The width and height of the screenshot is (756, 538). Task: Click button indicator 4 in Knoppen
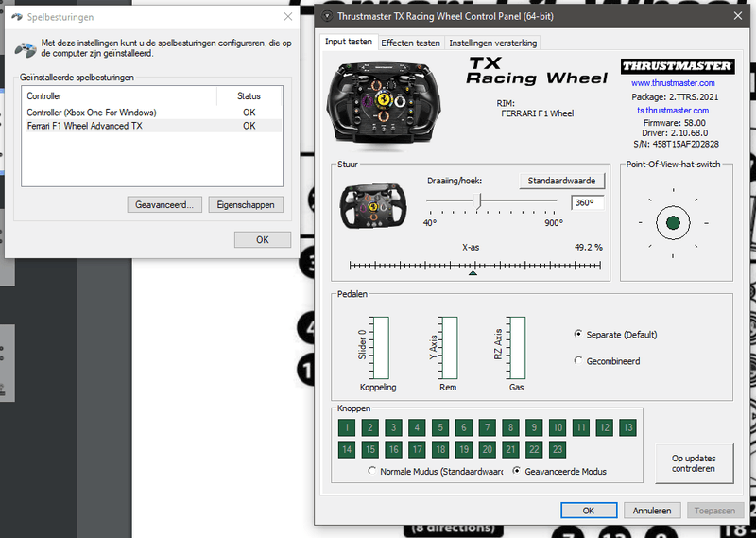(x=417, y=427)
